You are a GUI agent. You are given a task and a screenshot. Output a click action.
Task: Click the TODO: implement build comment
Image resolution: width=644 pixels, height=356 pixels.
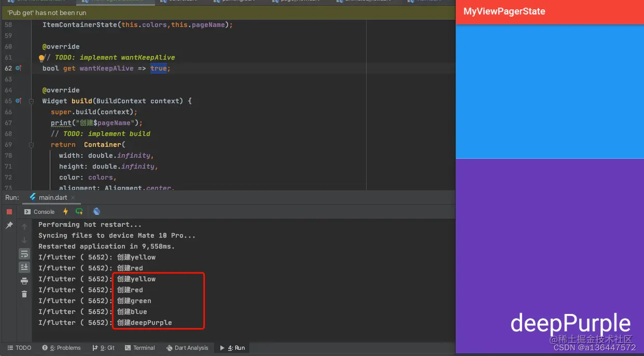click(x=101, y=134)
